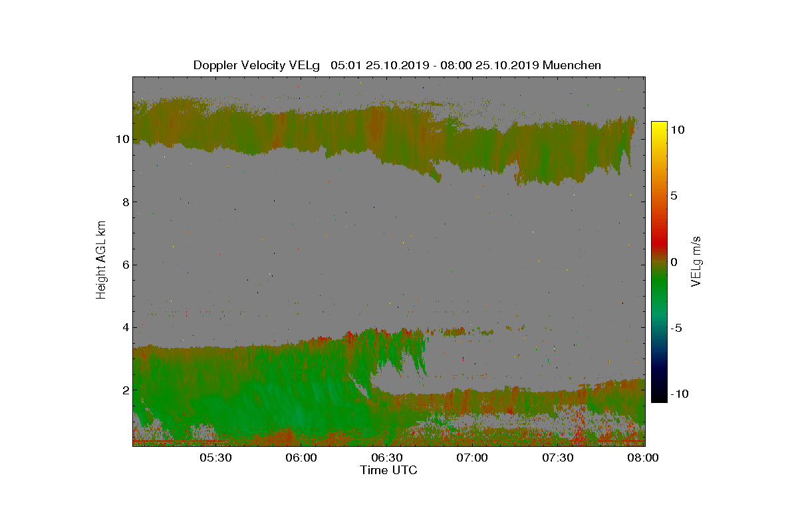
Task: Click the 05:30 time tick label
Action: 215,458
